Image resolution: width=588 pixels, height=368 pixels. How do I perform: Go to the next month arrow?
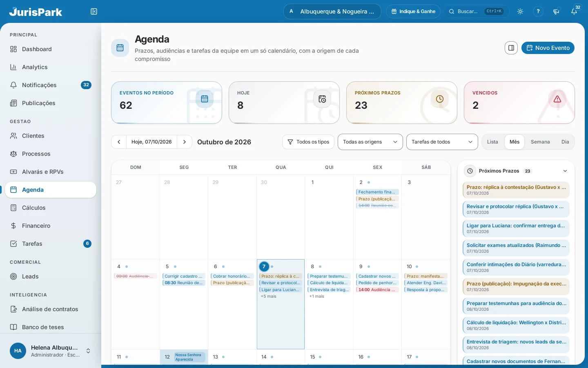coord(185,142)
